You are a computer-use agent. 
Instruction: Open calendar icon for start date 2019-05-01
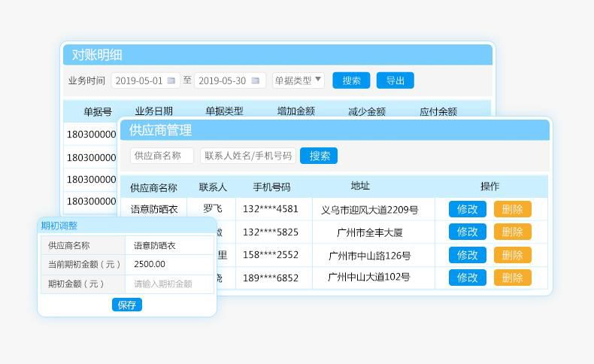pos(171,80)
